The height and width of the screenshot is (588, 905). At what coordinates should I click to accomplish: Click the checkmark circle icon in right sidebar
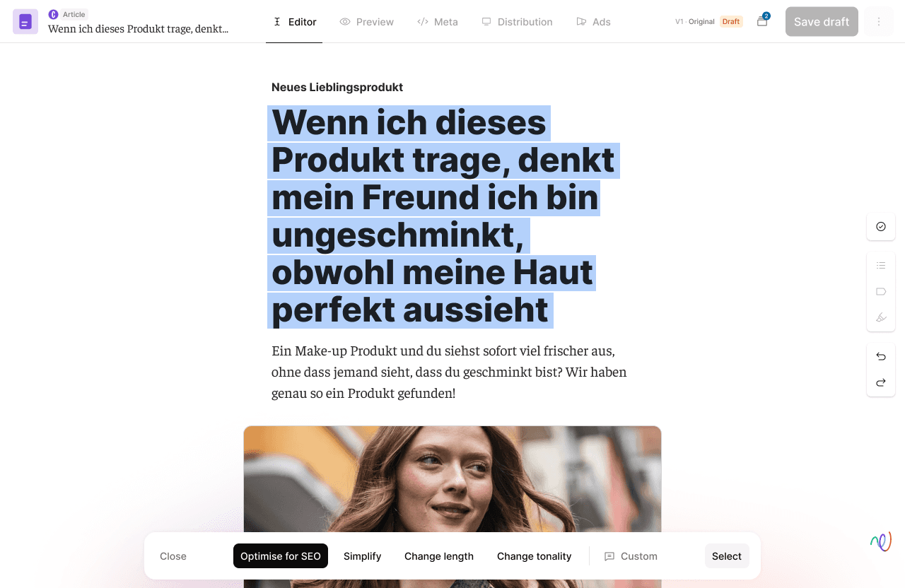881,227
